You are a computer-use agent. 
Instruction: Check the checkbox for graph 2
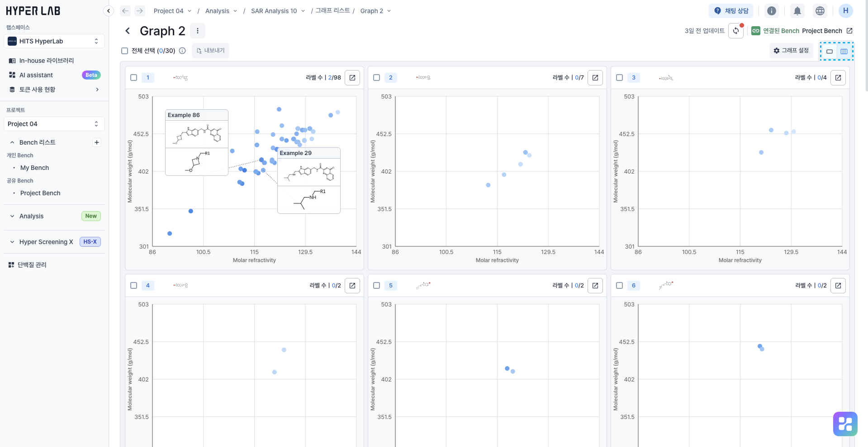(x=376, y=78)
